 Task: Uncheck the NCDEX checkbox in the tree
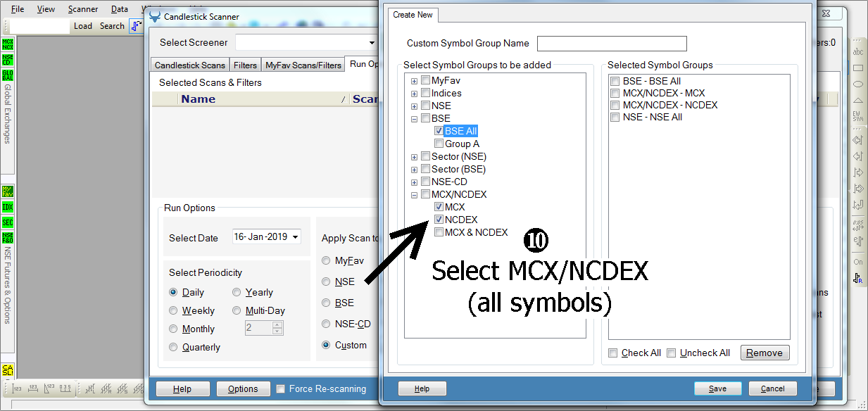click(x=439, y=220)
